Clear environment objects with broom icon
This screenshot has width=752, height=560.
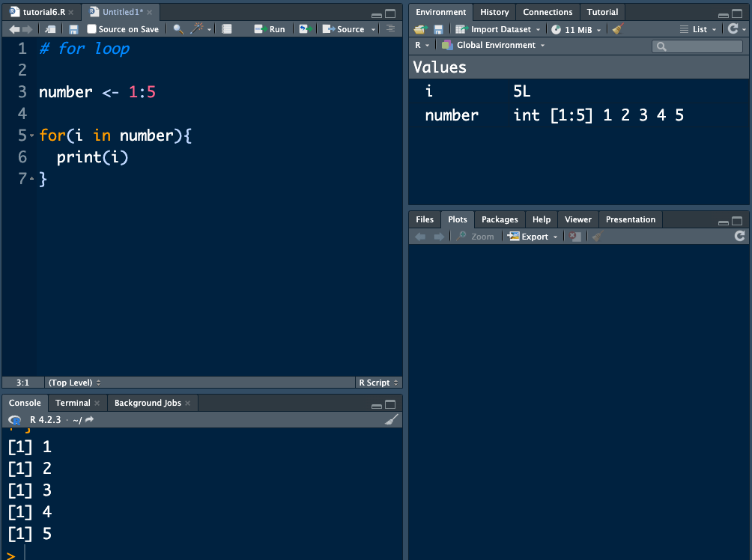coord(617,29)
